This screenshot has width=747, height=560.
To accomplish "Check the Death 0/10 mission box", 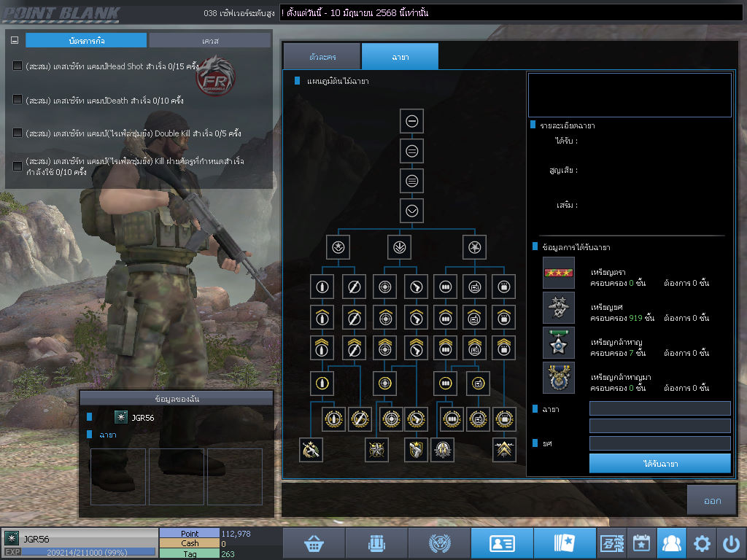I will tap(18, 99).
